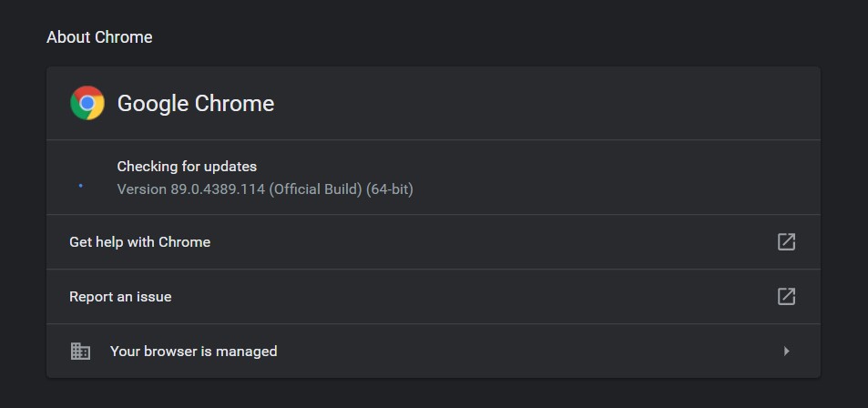
Task: Click the Google Chrome title text
Action: [196, 104]
